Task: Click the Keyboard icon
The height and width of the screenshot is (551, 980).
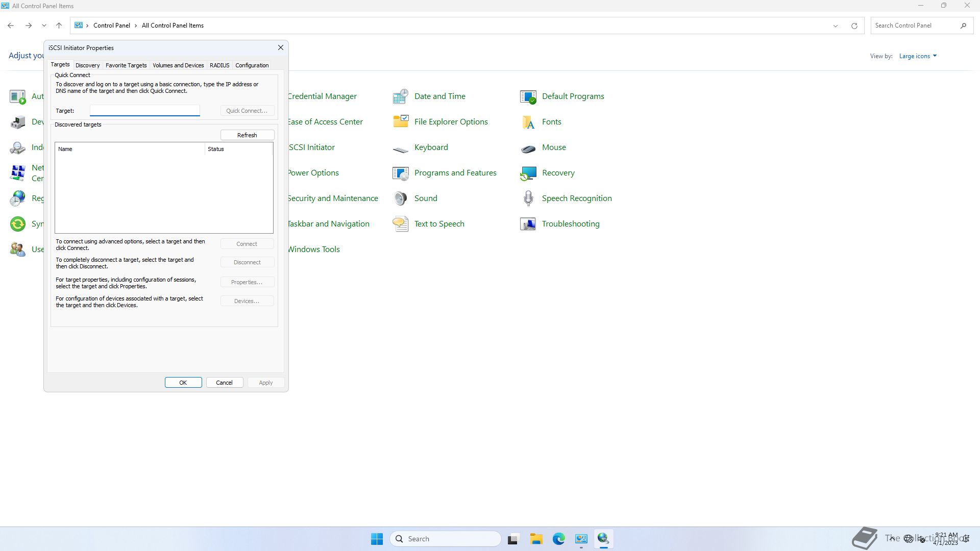Action: (x=401, y=148)
